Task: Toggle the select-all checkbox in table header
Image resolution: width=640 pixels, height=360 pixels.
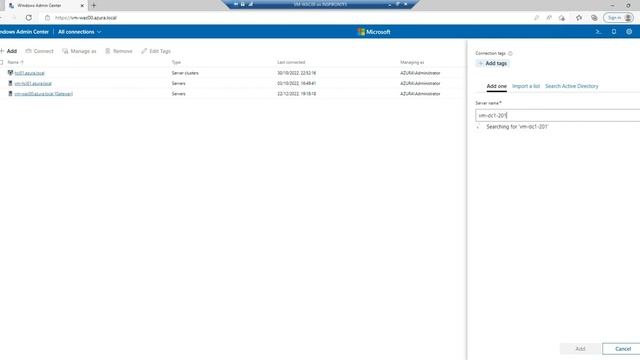Action: point(1,62)
